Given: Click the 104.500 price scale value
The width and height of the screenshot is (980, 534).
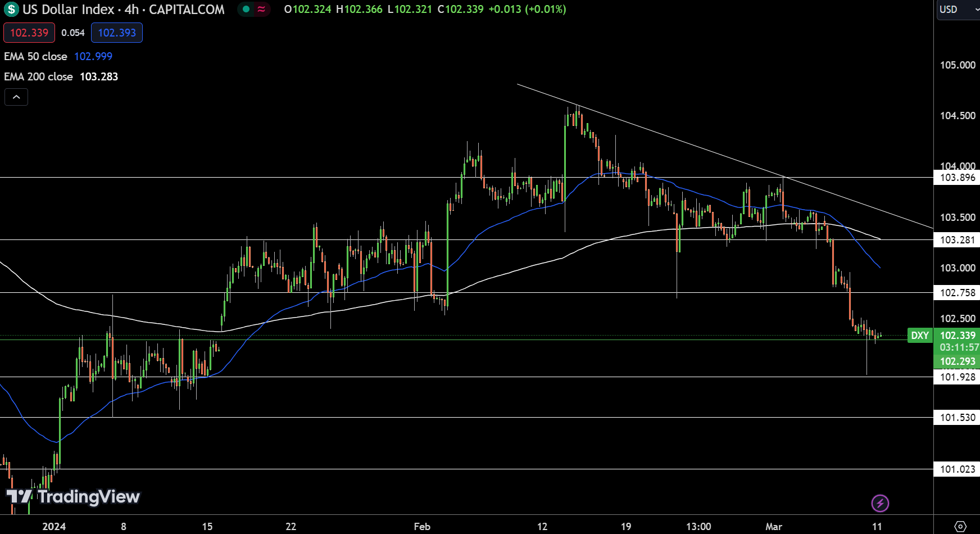Looking at the screenshot, I should point(958,116).
